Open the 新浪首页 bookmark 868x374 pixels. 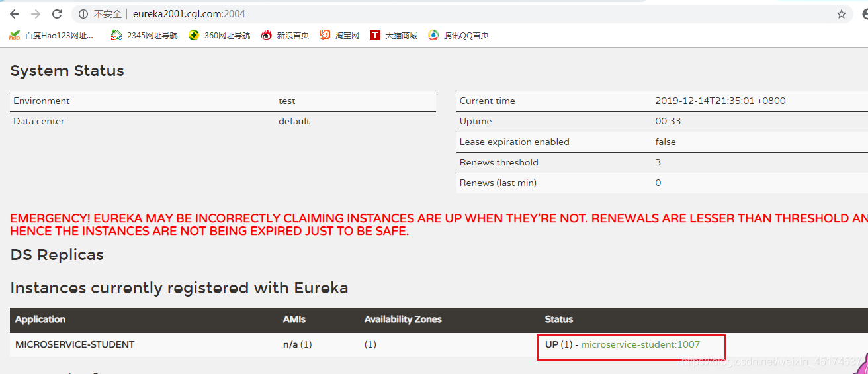(x=285, y=36)
